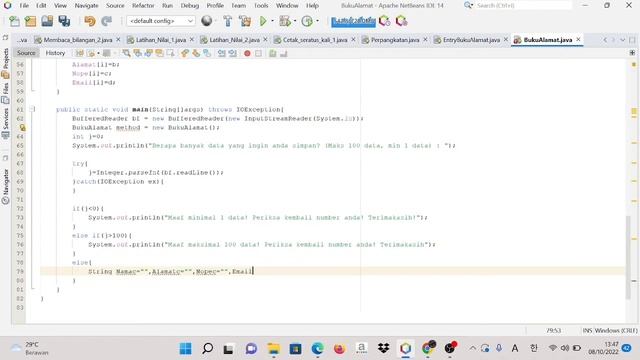
Task: Switch to Perpangkatan.java tab
Action: click(395, 40)
